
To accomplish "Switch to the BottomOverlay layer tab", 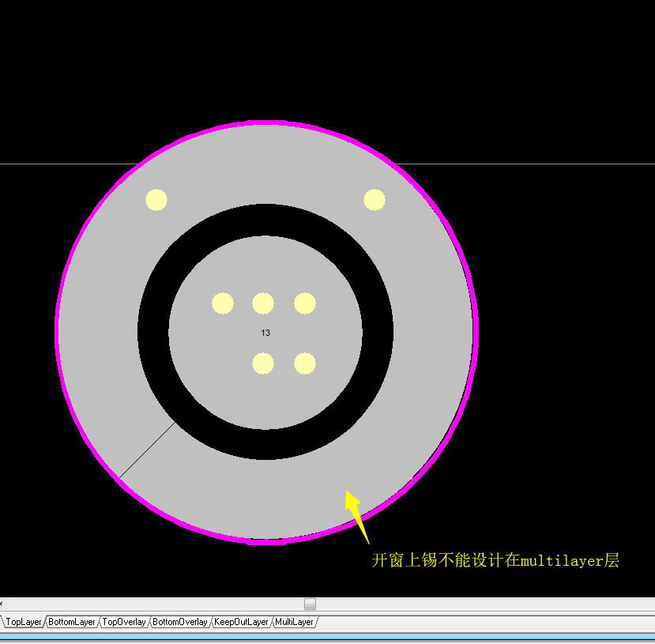I will click(180, 622).
